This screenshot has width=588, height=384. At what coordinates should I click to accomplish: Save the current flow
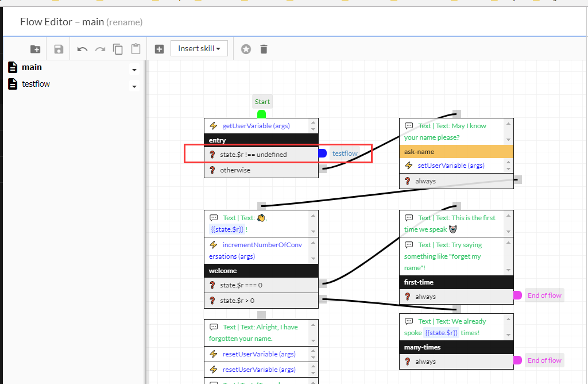58,49
